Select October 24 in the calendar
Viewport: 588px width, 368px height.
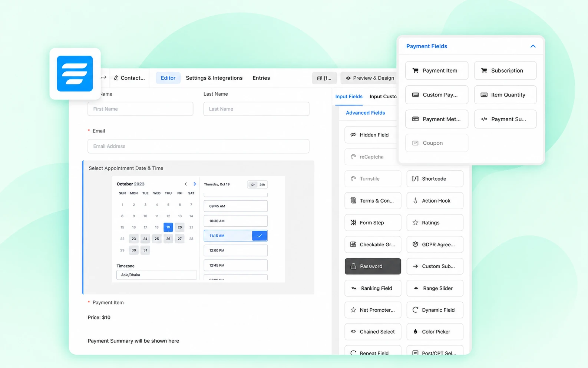(145, 239)
